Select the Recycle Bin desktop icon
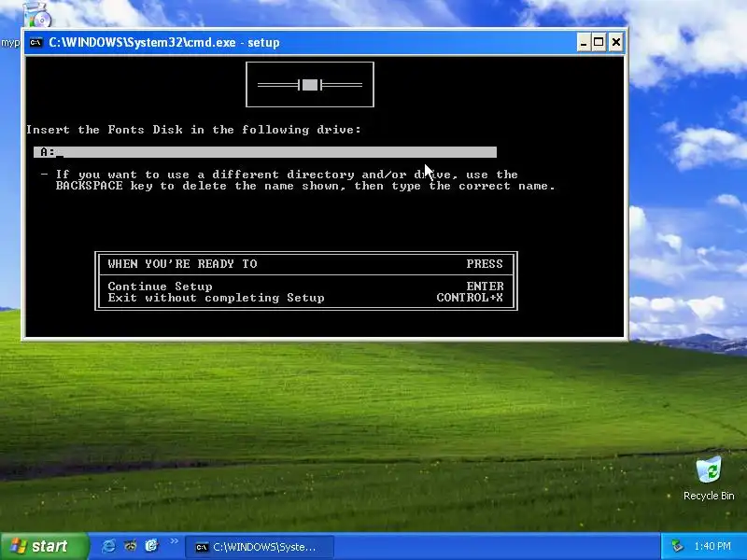The image size is (747, 560). (x=709, y=479)
